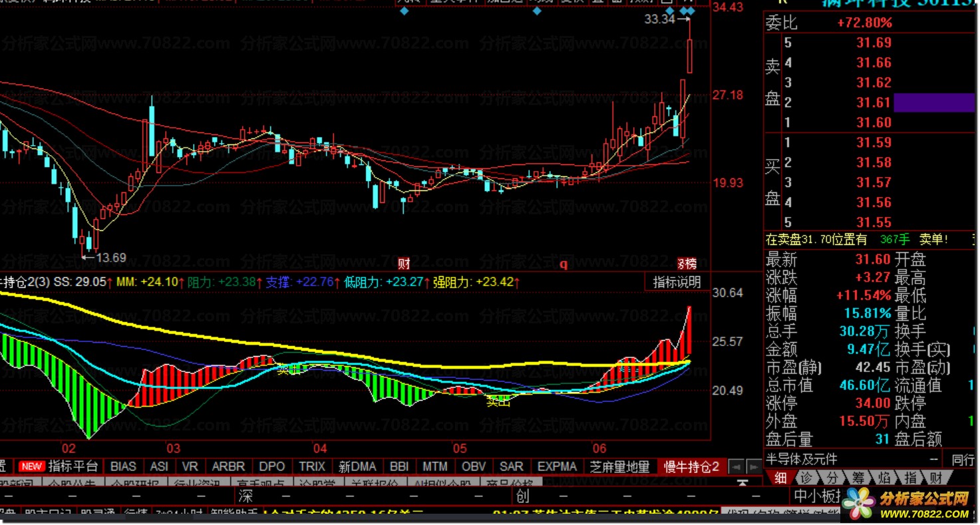The height and width of the screenshot is (525, 980).
Task: Select the DPO indicator tab
Action: pyautogui.click(x=272, y=466)
